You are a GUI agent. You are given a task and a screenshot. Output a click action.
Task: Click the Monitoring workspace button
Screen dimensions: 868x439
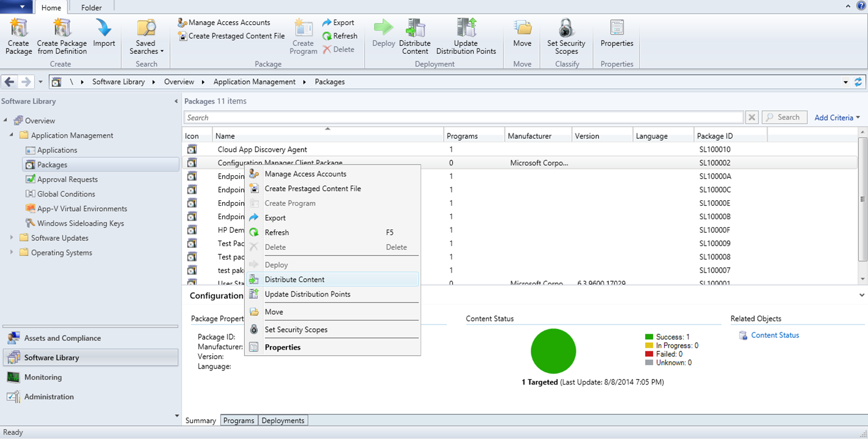[x=43, y=377]
